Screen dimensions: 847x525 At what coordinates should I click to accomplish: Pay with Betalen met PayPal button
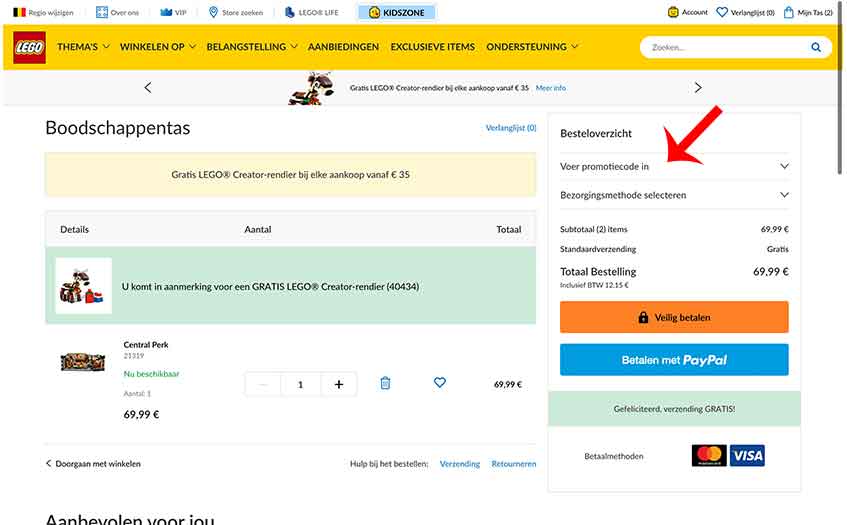point(674,360)
